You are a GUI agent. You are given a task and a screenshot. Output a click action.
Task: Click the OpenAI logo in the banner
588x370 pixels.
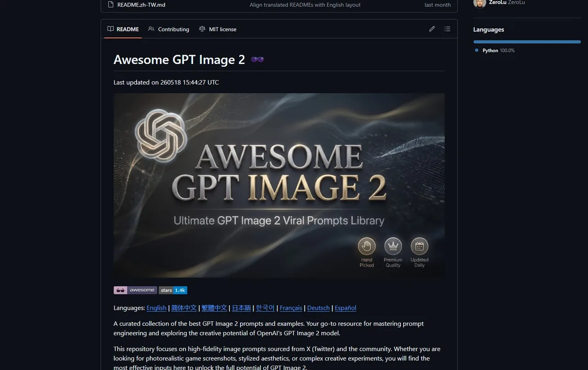pyautogui.click(x=161, y=135)
